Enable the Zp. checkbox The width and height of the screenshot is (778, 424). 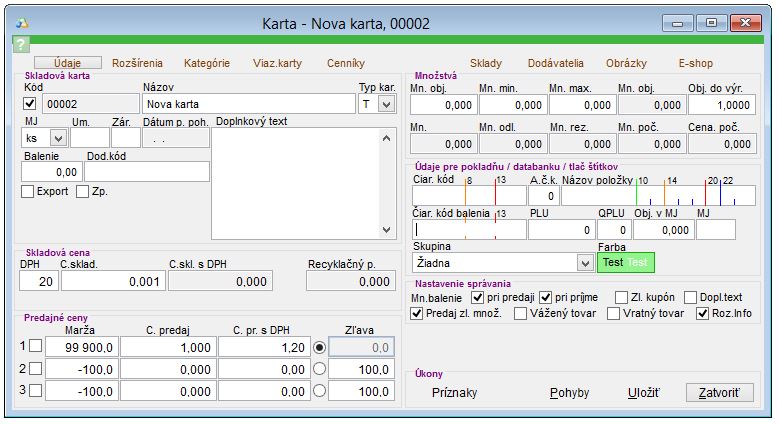tap(82, 191)
